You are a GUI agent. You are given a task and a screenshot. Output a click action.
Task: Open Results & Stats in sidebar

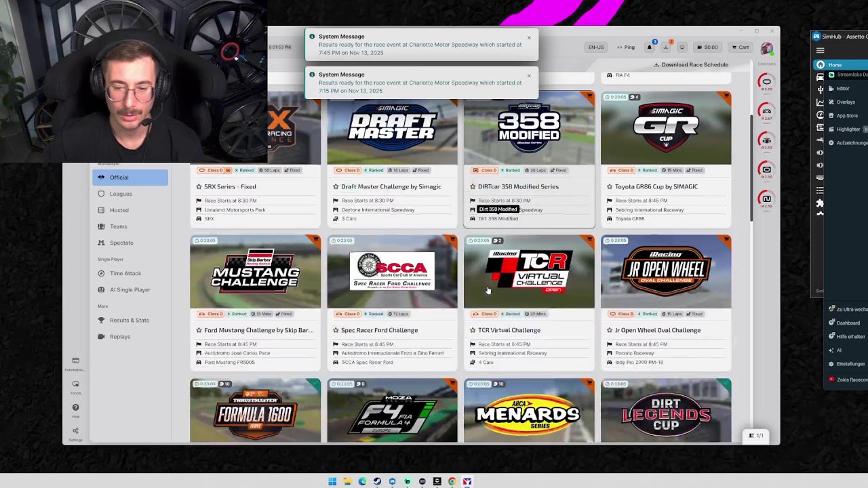(130, 320)
